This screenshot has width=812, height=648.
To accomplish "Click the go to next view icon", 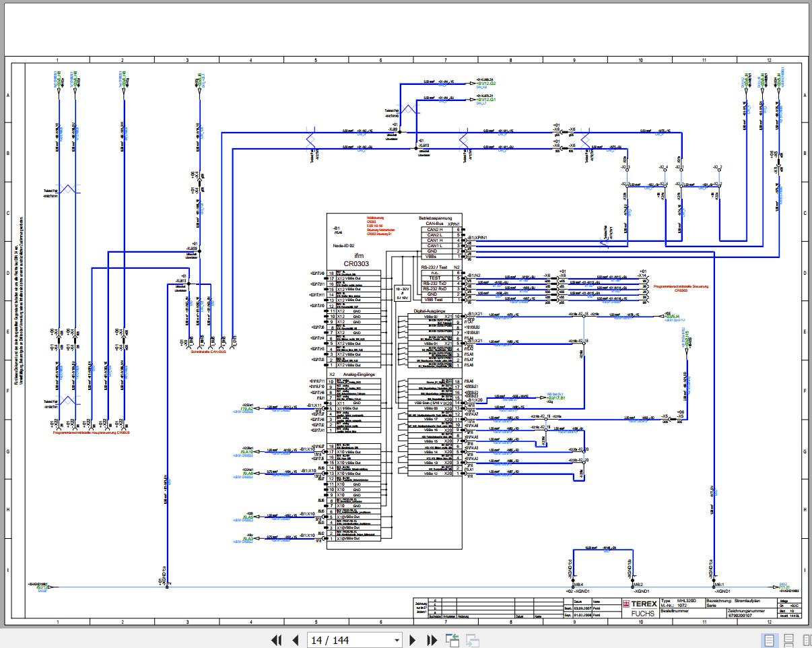I will point(473,640).
